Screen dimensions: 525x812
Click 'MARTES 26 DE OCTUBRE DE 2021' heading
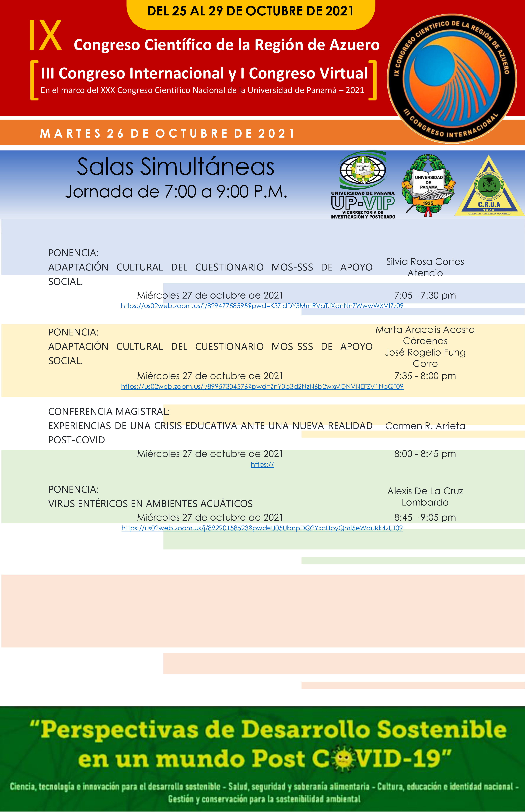coord(167,133)
